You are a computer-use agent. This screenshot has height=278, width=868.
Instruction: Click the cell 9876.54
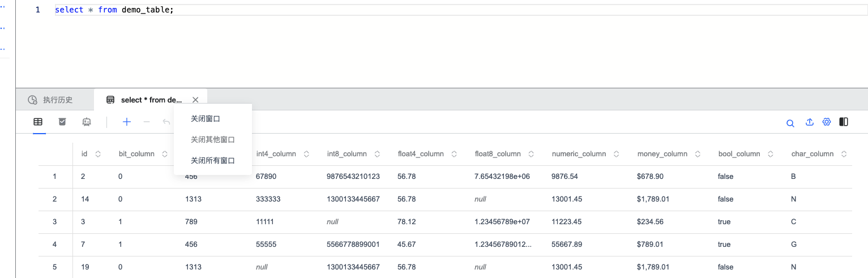click(565, 177)
